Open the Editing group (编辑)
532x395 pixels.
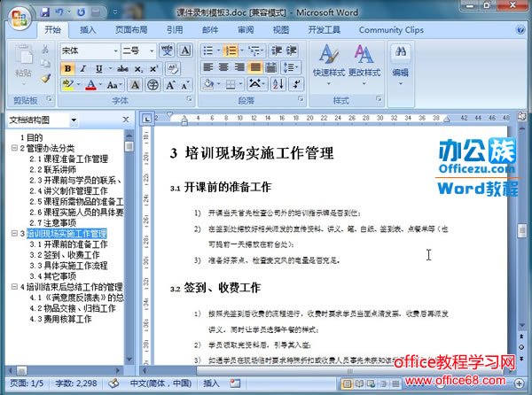pyautogui.click(x=401, y=65)
